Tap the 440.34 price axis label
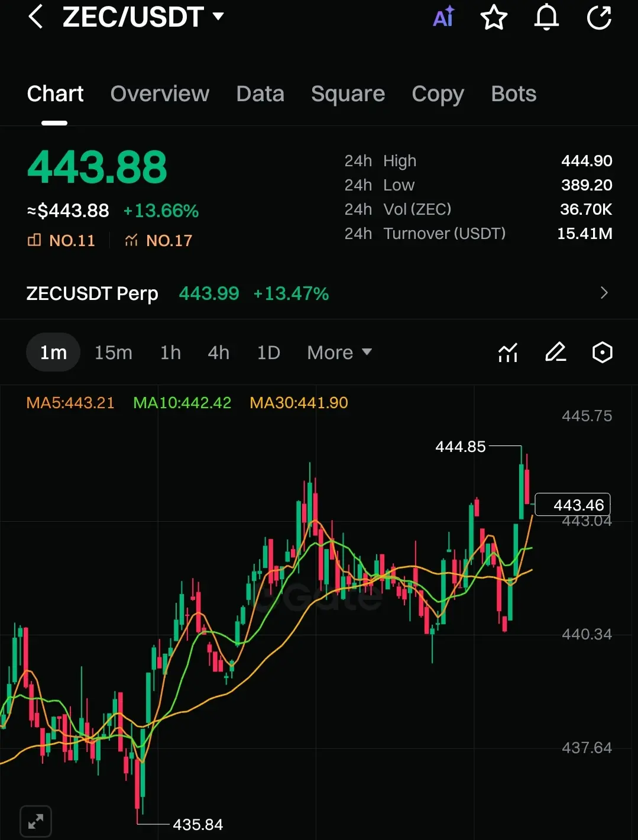638x840 pixels. point(587,634)
